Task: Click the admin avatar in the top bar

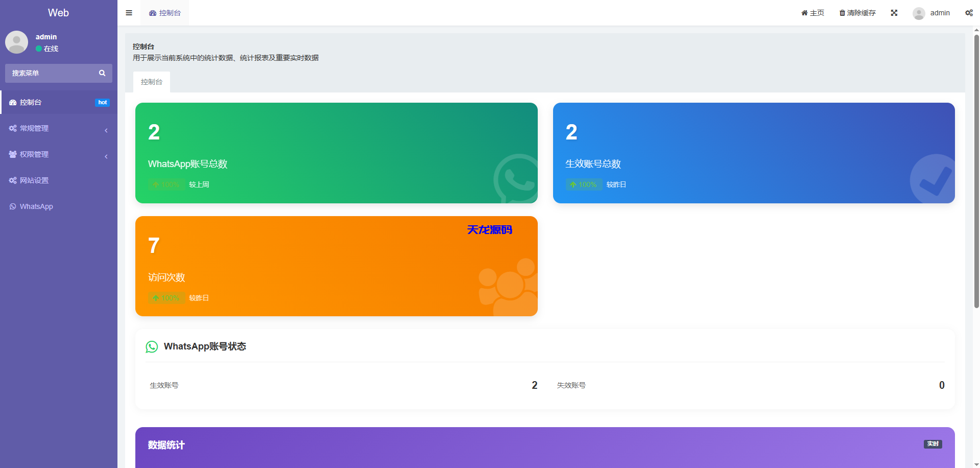Action: [919, 13]
